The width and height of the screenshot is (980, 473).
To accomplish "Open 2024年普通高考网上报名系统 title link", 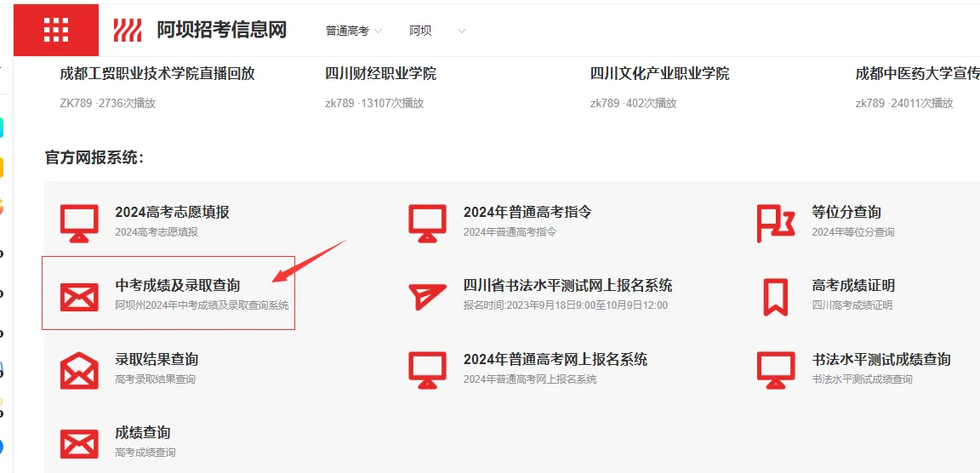I will tap(556, 359).
